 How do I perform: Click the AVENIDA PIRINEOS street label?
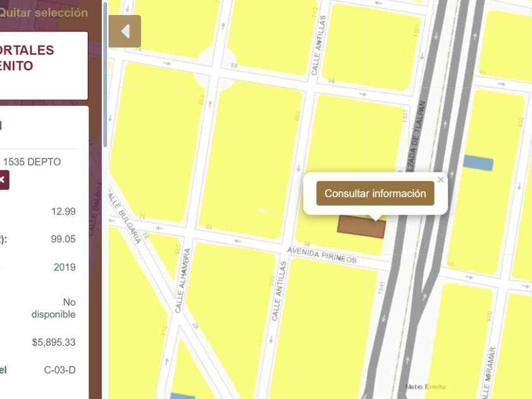coord(322,255)
